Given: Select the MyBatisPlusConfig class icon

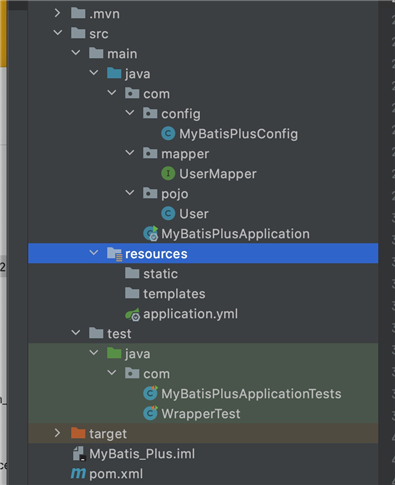Looking at the screenshot, I should tap(168, 134).
